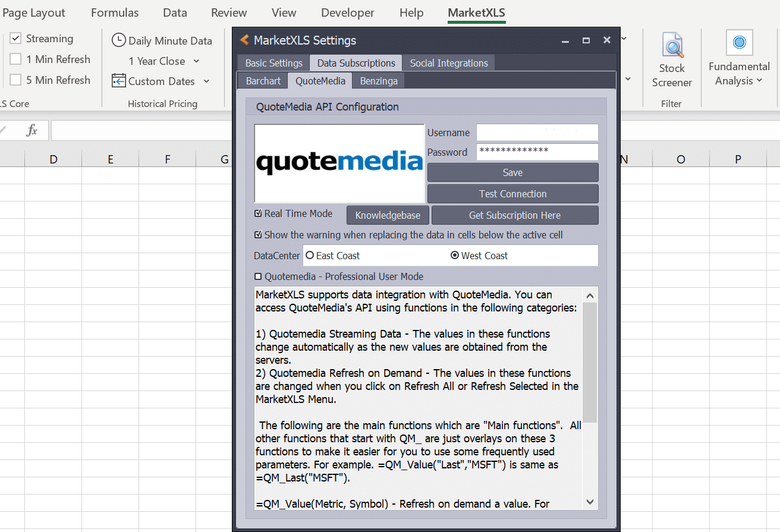This screenshot has height=532, width=780.
Task: Minimize the MarketXLS Settings window
Action: click(x=565, y=40)
